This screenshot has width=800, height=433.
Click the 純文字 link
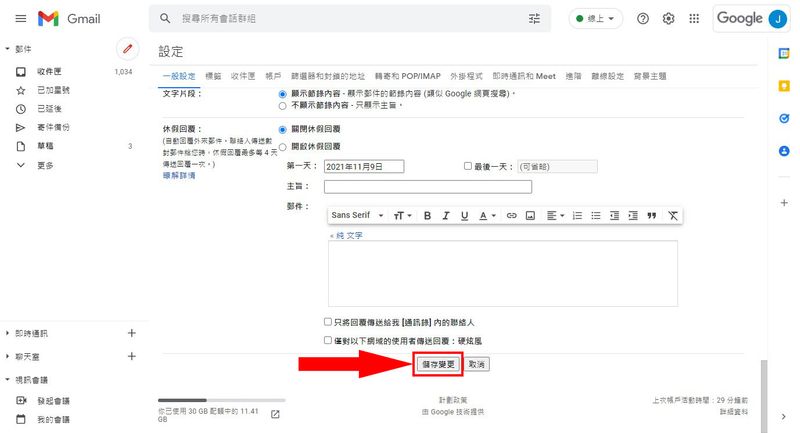coord(346,236)
